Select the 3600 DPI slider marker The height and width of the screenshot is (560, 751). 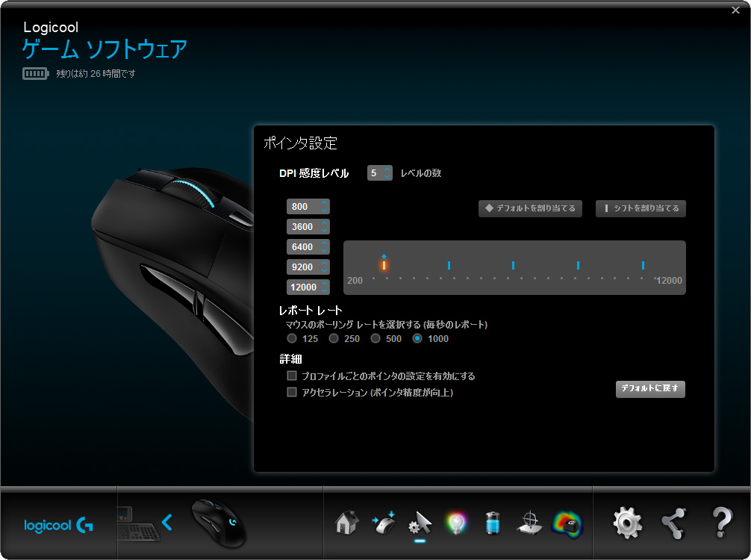[x=449, y=265]
